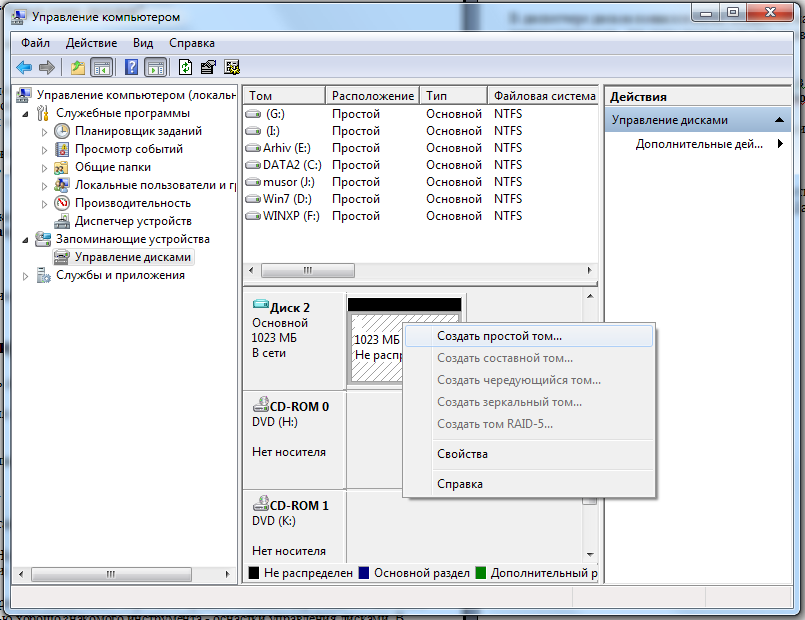The image size is (805, 620).
Task: Click the Back arrow toolbar icon
Action: click(24, 67)
